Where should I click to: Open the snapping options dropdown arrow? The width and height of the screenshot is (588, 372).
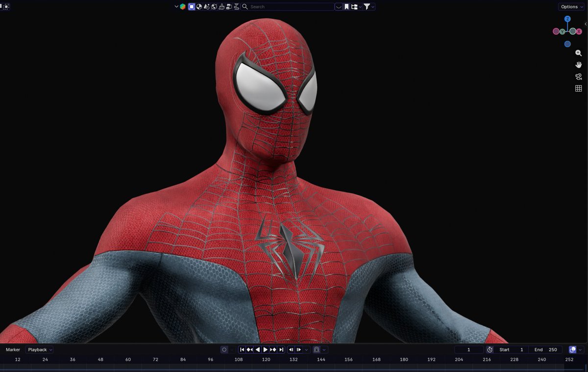click(324, 349)
